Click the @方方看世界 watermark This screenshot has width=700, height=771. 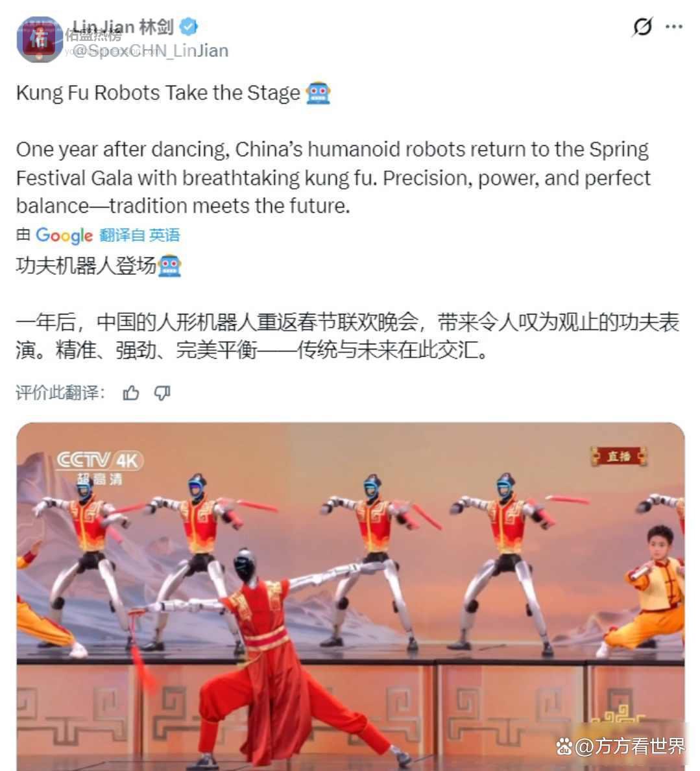(621, 746)
